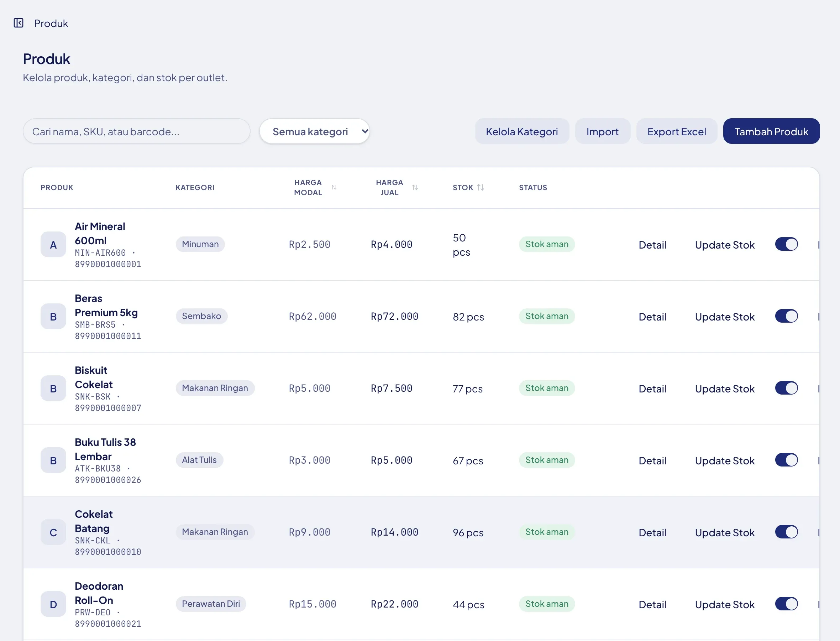Sort by Stok column
Image resolution: width=840 pixels, height=641 pixels.
coord(481,187)
